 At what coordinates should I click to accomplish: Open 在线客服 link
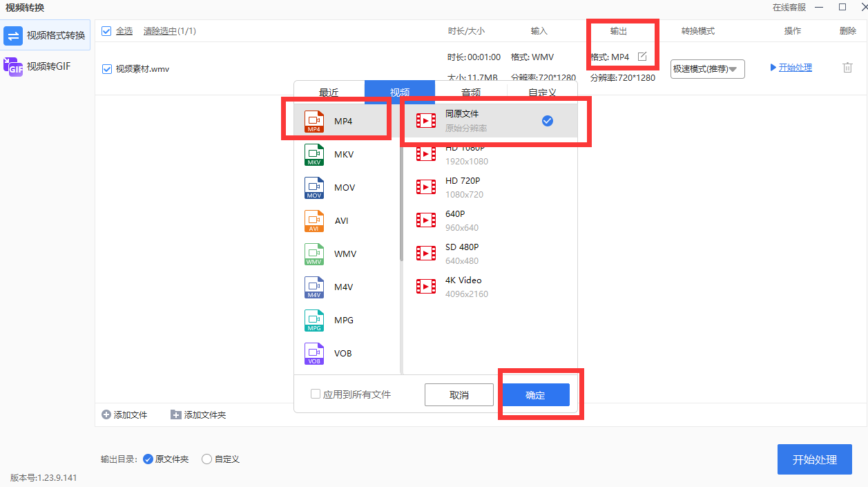click(789, 8)
